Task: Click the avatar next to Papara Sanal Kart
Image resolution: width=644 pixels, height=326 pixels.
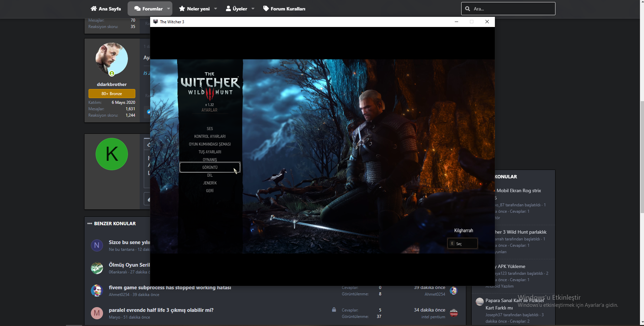Action: (x=480, y=302)
